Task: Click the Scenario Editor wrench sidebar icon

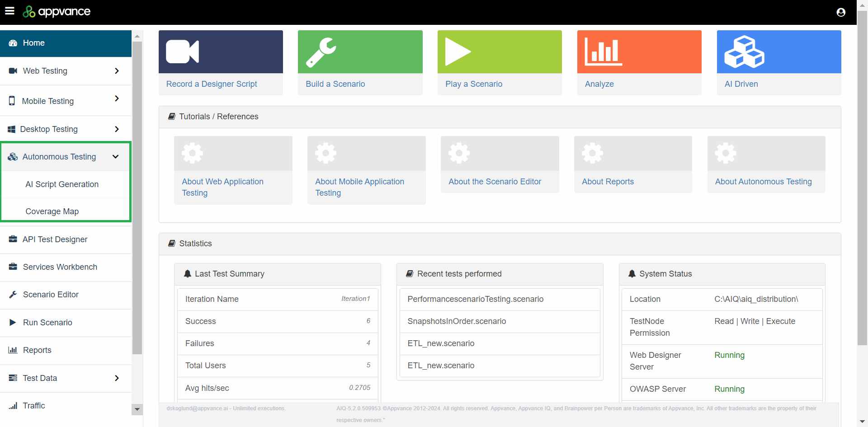Action: coord(13,295)
